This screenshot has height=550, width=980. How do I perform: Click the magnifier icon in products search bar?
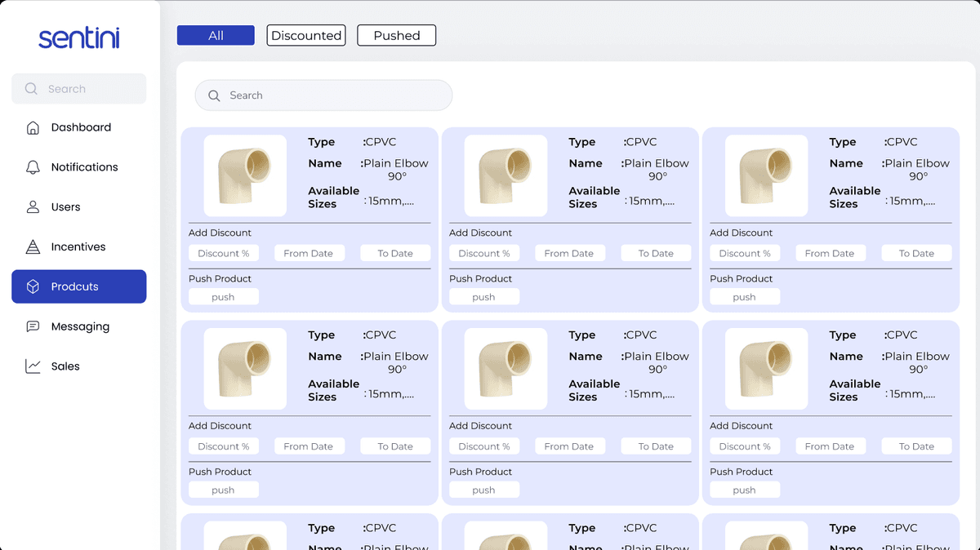pos(214,95)
